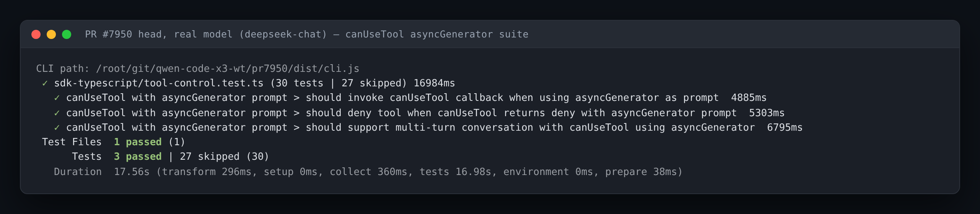
Task: Click the green '3 passed' Tests text
Action: click(x=138, y=157)
